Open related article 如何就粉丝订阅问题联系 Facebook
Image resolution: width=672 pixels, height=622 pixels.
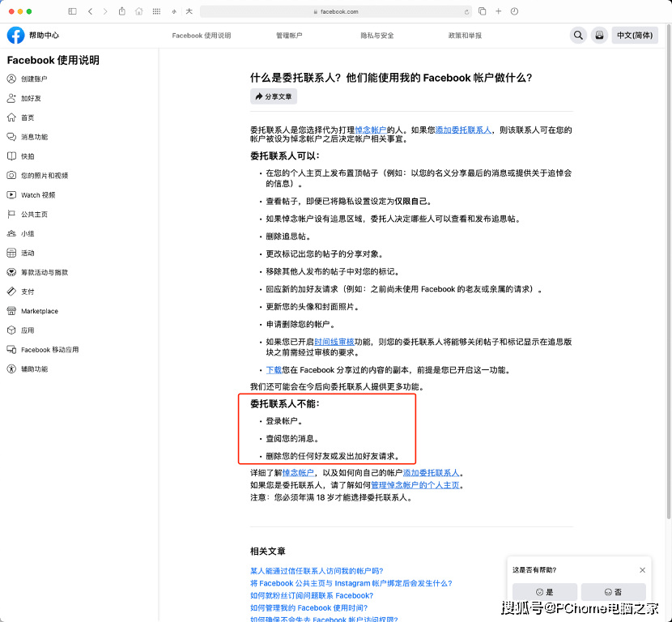tap(312, 596)
